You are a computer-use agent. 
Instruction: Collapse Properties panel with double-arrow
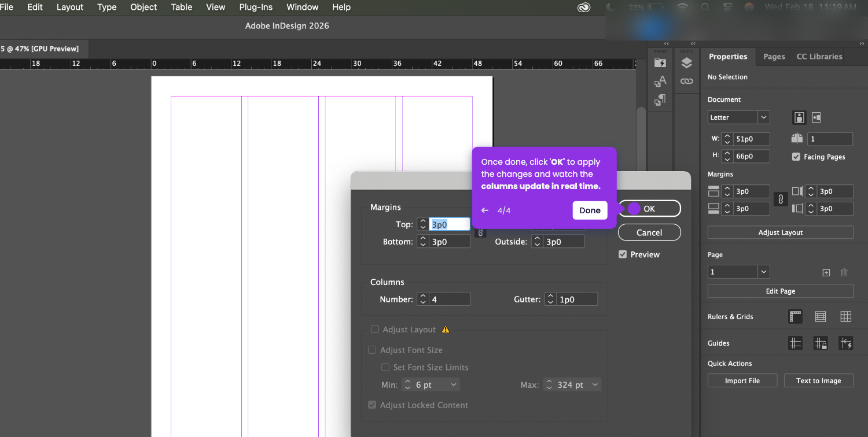862,43
